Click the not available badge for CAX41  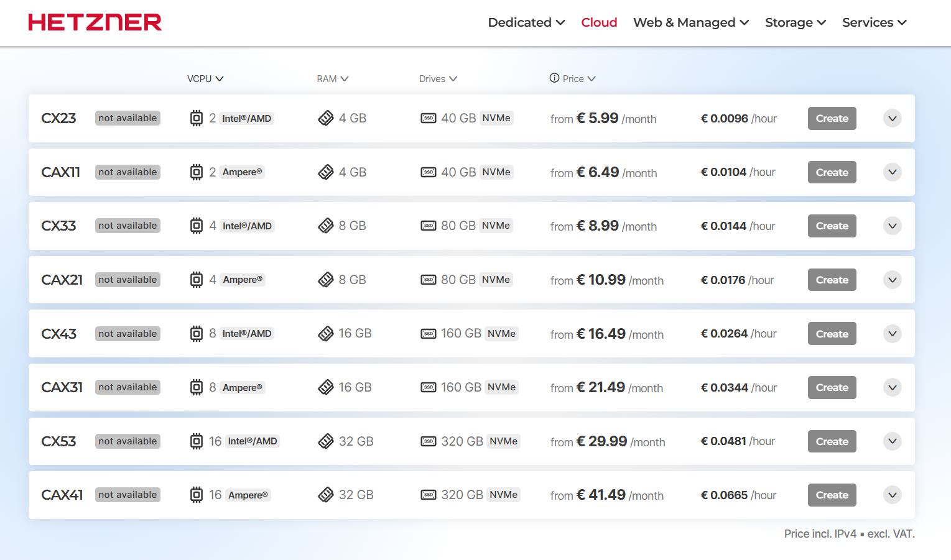pos(128,495)
